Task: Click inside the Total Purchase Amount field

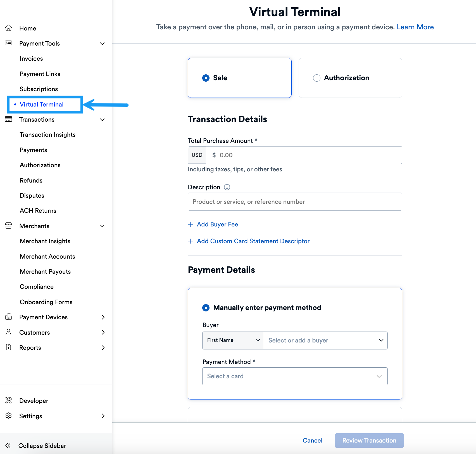Action: 304,155
